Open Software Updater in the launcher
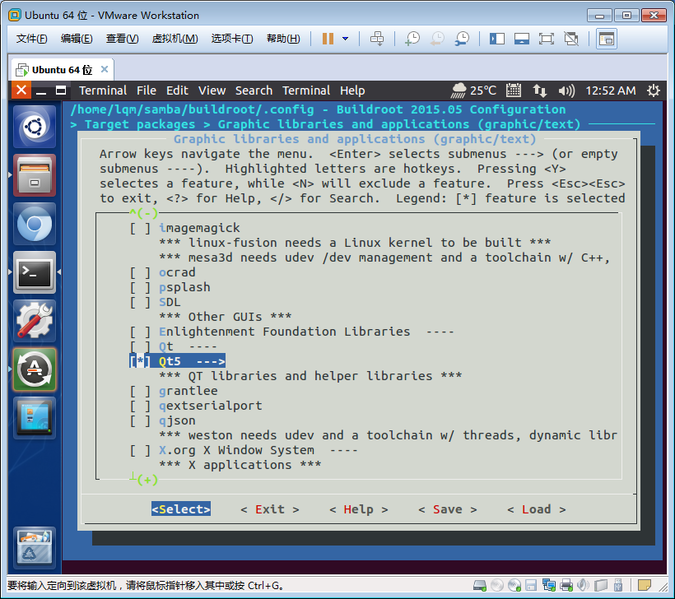The height and width of the screenshot is (599, 675). [35, 369]
